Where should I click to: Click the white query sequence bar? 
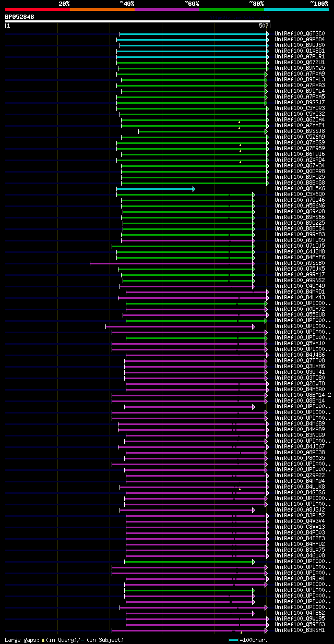(138, 21)
